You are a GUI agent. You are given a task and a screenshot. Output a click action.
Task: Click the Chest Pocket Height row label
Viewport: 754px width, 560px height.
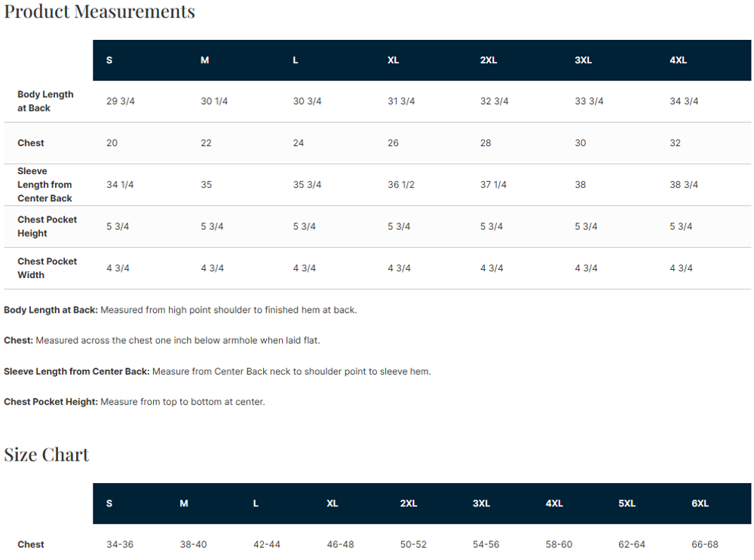tap(47, 226)
